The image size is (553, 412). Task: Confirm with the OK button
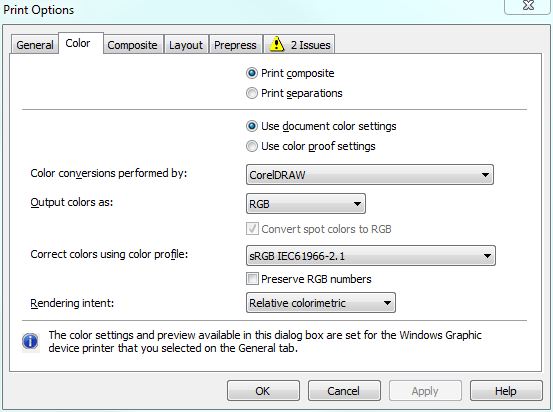click(x=263, y=391)
